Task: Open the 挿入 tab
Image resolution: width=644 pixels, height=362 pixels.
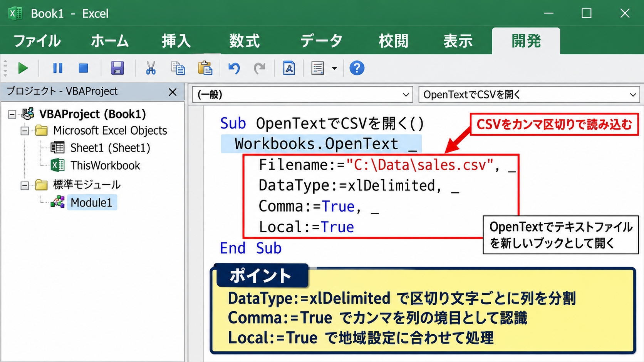Action: pos(176,41)
